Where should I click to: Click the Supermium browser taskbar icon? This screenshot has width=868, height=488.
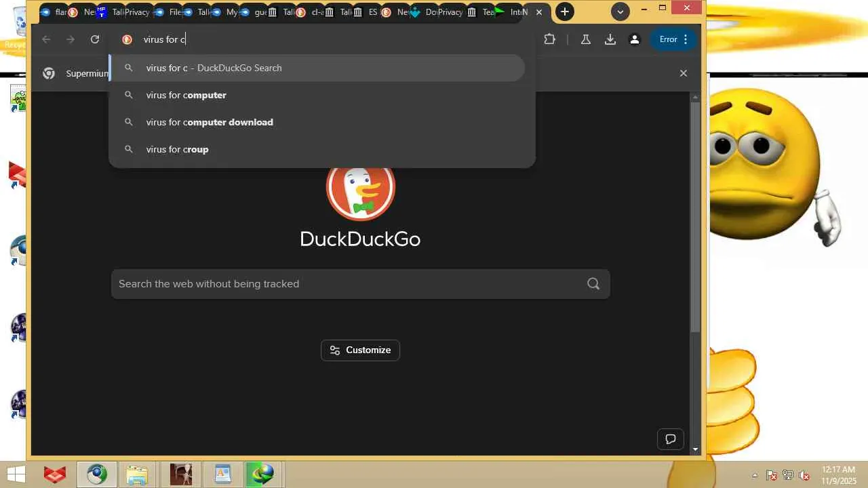[96, 474]
